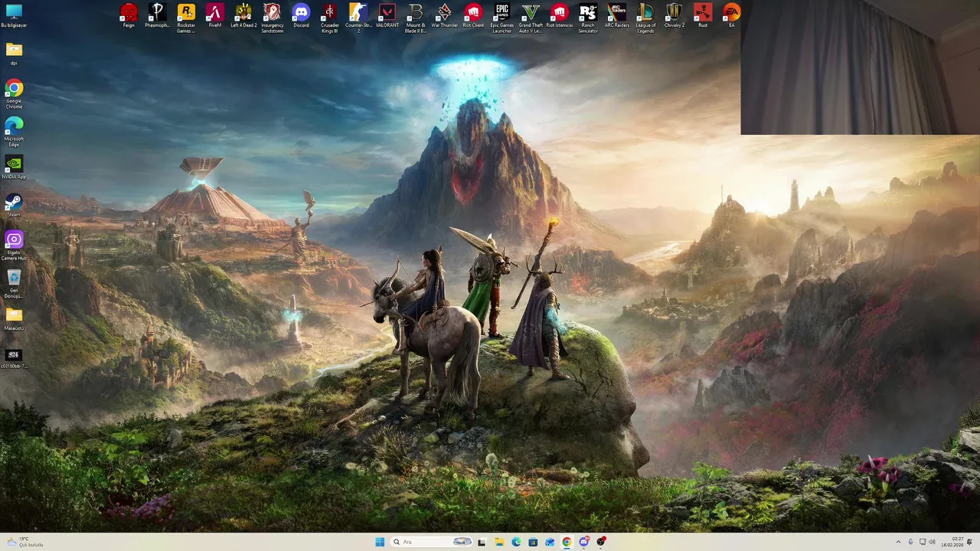Select the VALORANT desktop shortcut
Screen dimensions: 980x551
point(387,16)
